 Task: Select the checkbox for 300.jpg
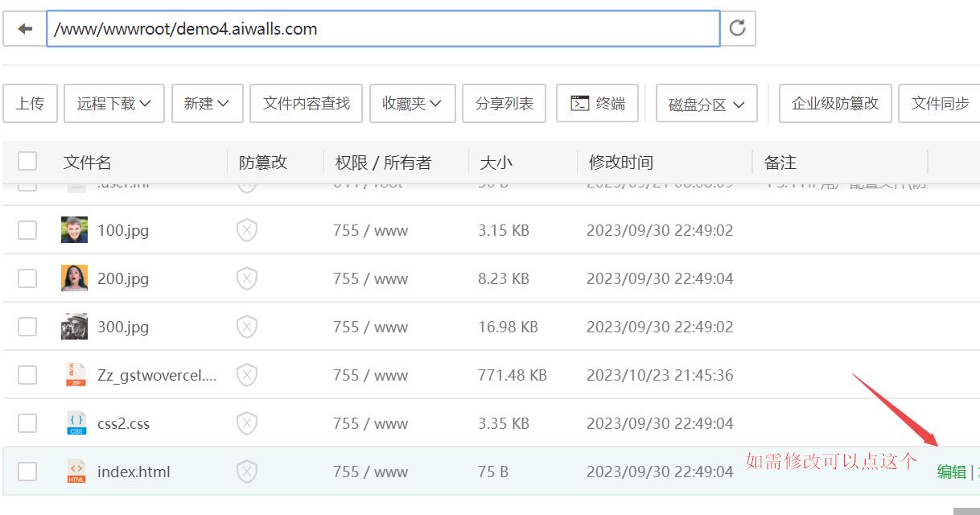pyautogui.click(x=27, y=327)
